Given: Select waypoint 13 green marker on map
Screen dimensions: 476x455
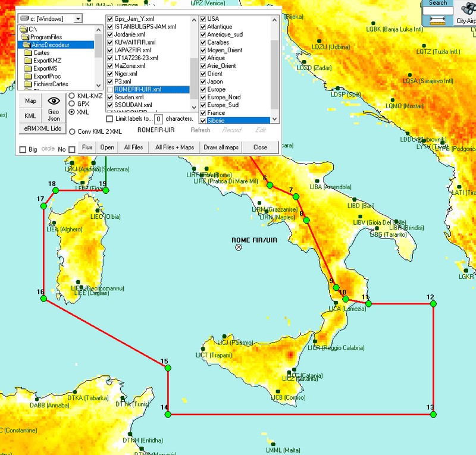Looking at the screenshot, I should coord(433,415).
